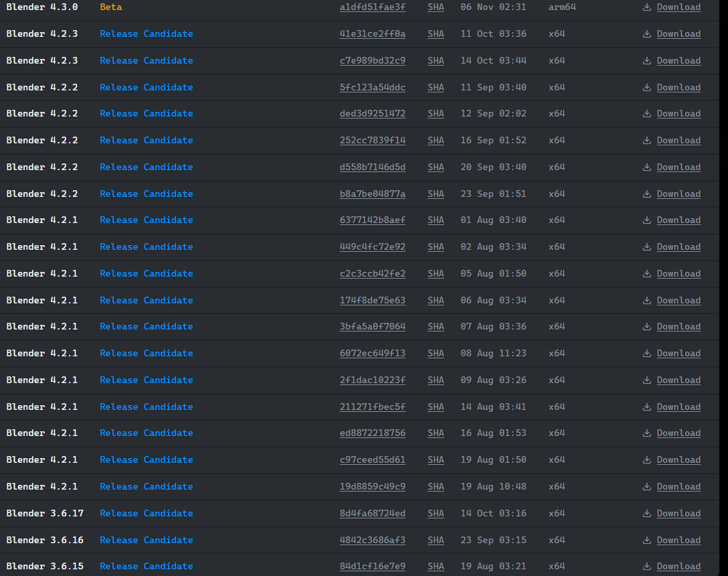Viewport: 728px width, 576px height.
Task: Click download icon for build d558b7146d5d
Action: click(x=647, y=167)
